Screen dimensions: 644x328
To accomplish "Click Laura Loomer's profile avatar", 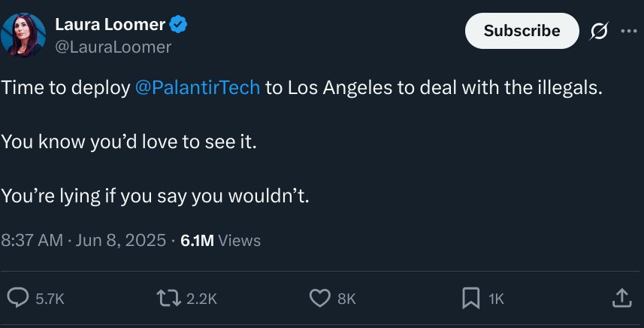I will tap(23, 35).
